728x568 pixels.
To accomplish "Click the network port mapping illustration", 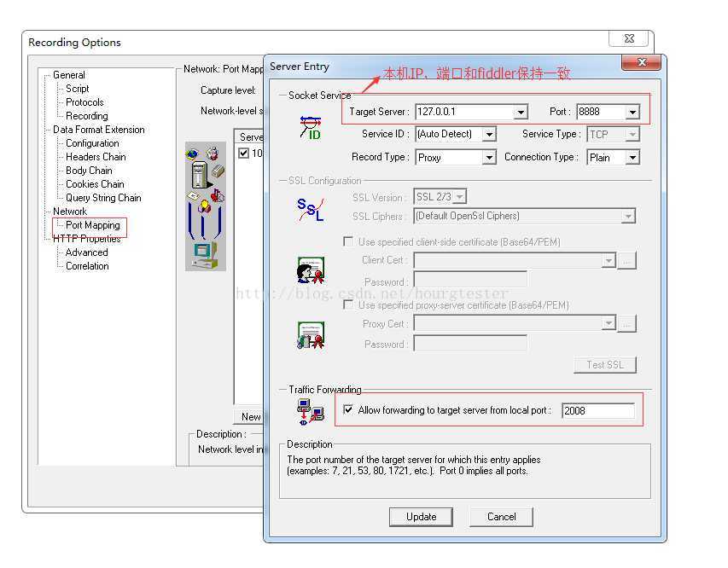I will (x=206, y=206).
